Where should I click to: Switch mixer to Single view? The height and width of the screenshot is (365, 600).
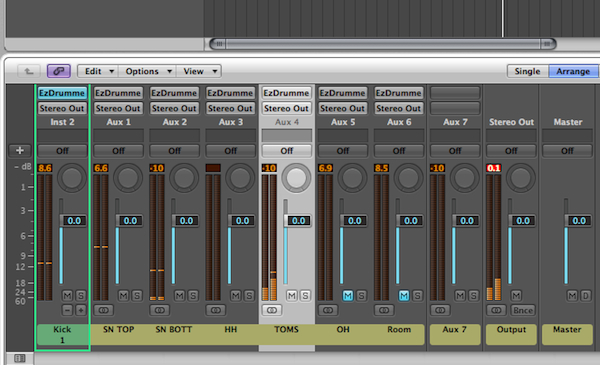[528, 71]
